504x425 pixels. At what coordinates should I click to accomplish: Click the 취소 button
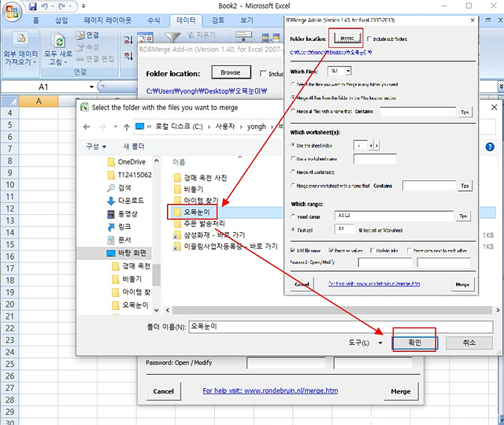coord(469,343)
